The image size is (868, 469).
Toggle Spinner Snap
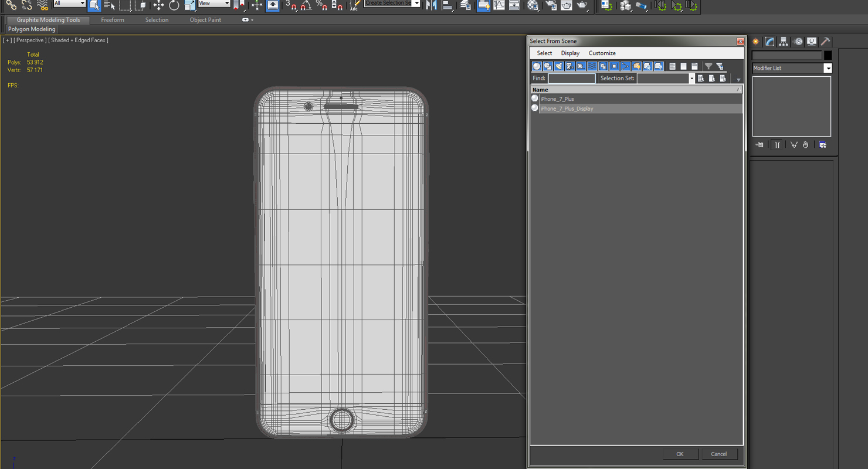coord(337,5)
